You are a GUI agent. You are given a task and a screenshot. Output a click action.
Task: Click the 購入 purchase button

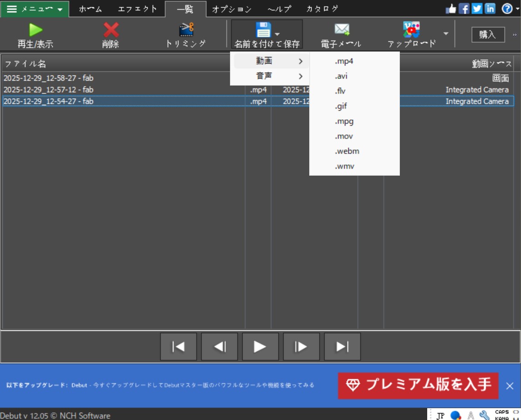(x=487, y=35)
